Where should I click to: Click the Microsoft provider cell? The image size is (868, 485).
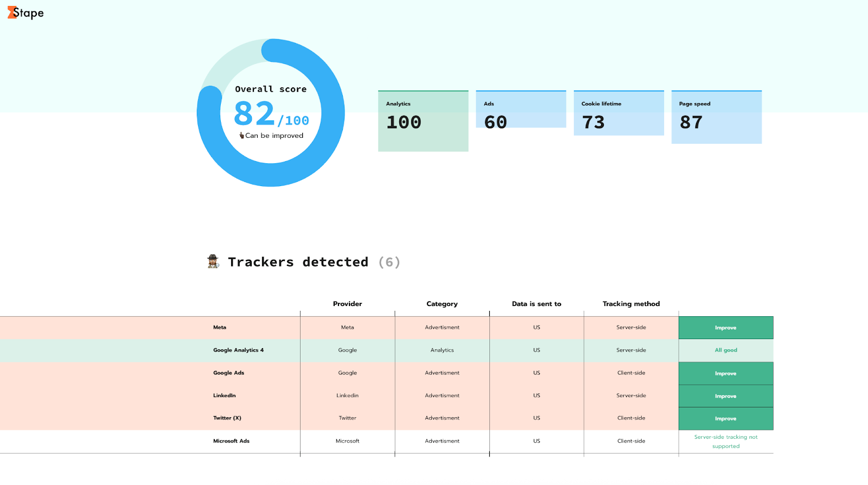pos(348,441)
